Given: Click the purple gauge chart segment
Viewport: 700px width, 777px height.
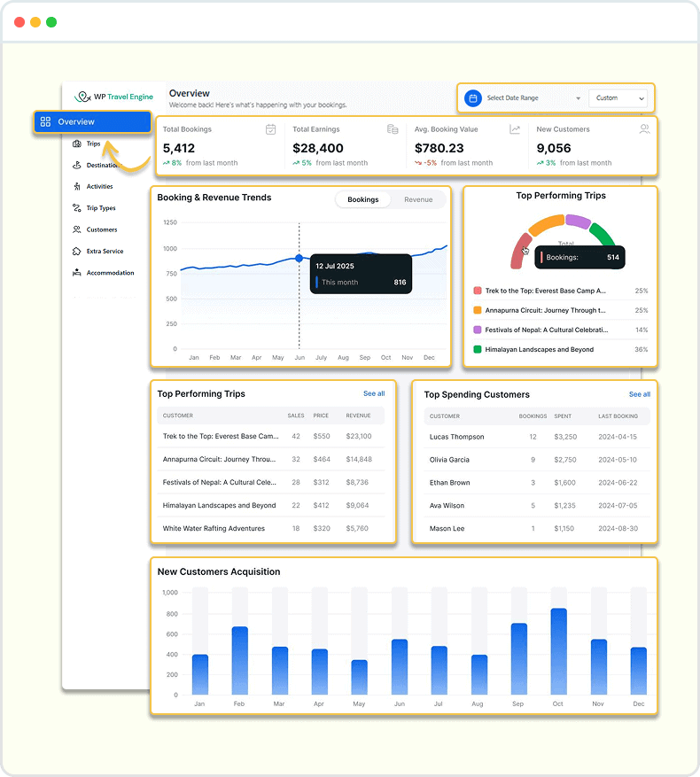Looking at the screenshot, I should pos(578,221).
